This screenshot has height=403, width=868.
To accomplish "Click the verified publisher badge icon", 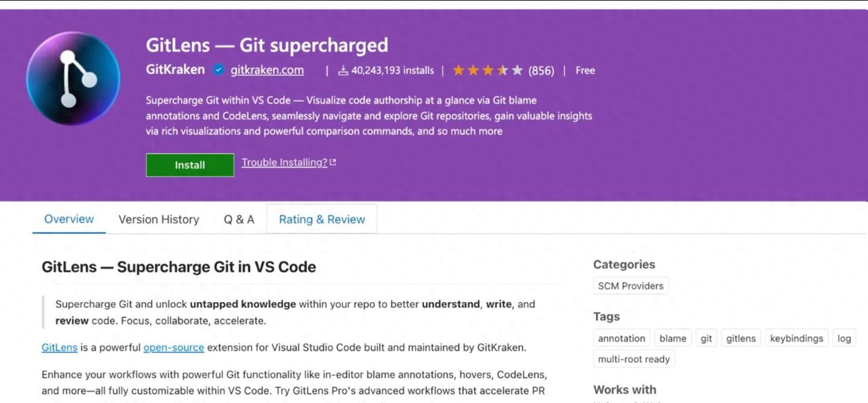I will point(218,70).
